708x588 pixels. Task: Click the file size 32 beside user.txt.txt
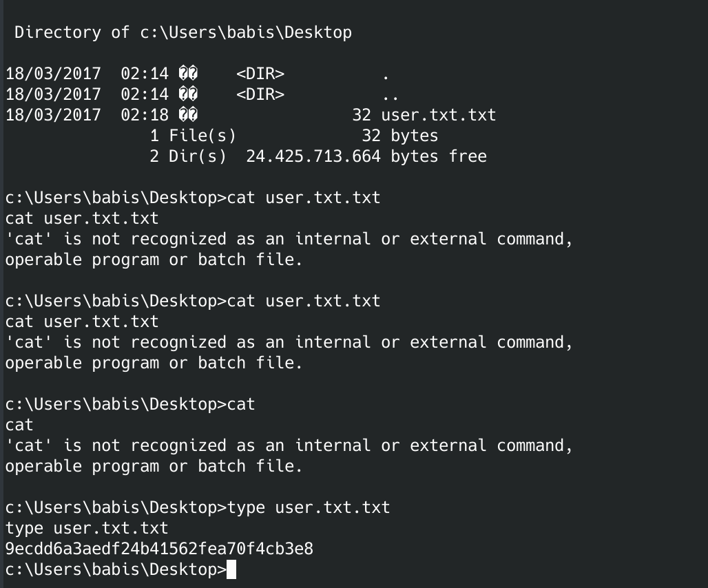pyautogui.click(x=362, y=115)
